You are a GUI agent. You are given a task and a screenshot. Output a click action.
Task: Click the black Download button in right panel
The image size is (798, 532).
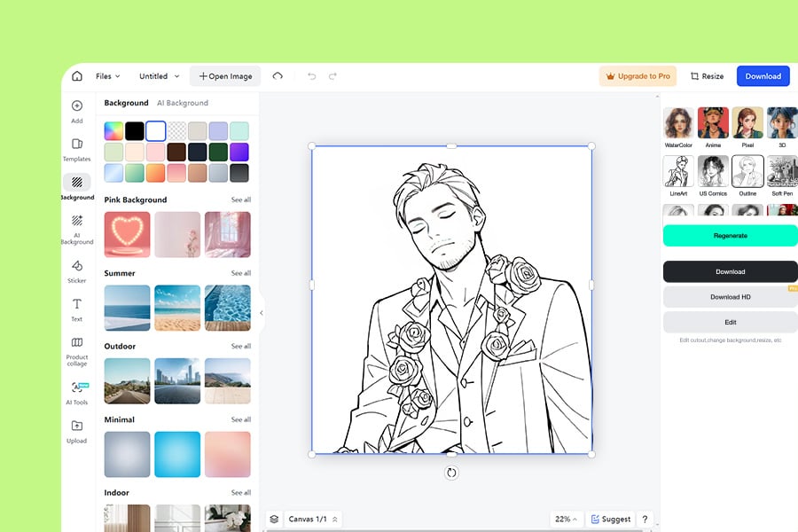[x=731, y=272]
